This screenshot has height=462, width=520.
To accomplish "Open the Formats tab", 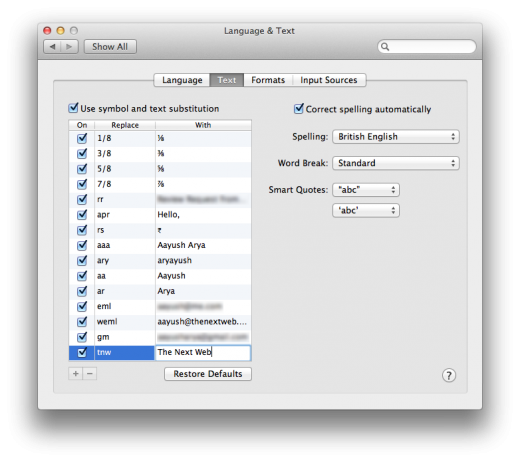I will click(x=268, y=80).
